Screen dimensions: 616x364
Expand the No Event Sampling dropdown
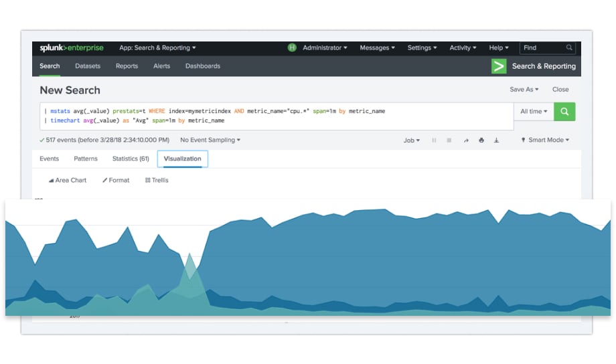tap(210, 141)
